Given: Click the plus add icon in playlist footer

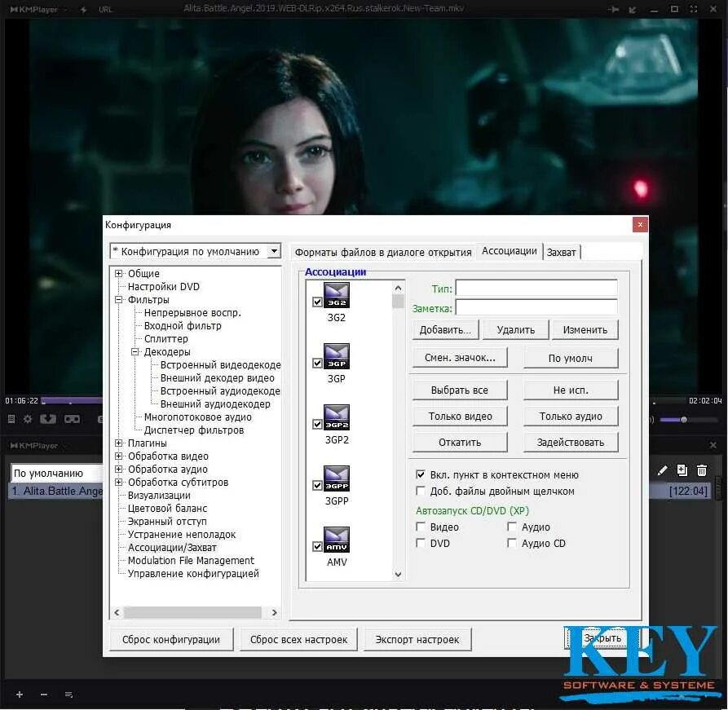Looking at the screenshot, I should click(19, 695).
